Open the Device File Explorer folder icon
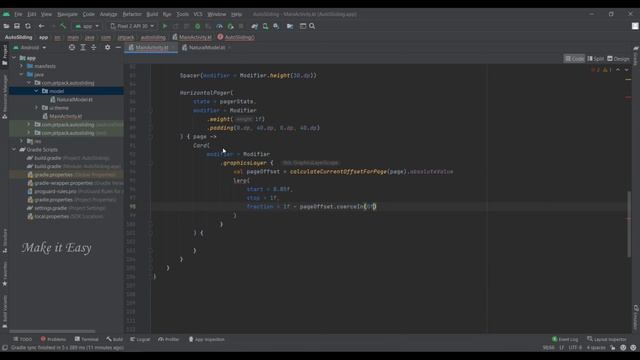This screenshot has width=640, height=360. point(290,26)
